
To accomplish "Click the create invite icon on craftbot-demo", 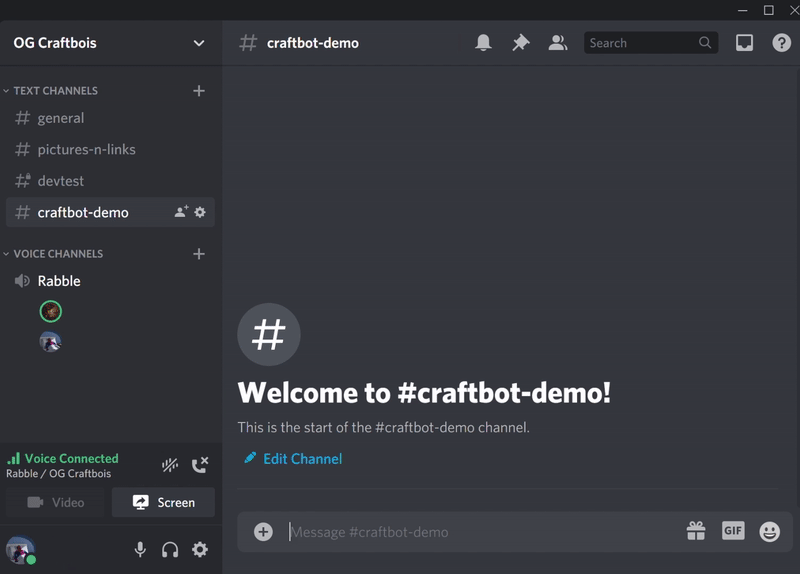I will pyautogui.click(x=181, y=212).
